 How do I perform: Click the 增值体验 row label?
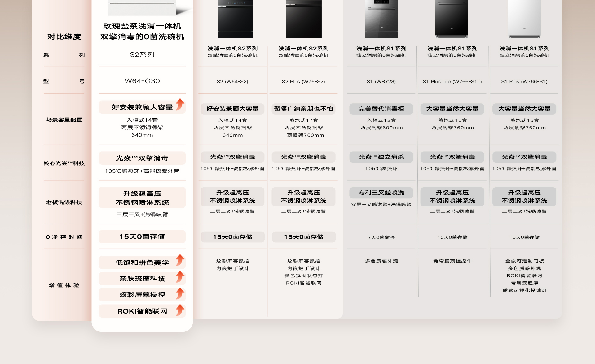coord(64,285)
